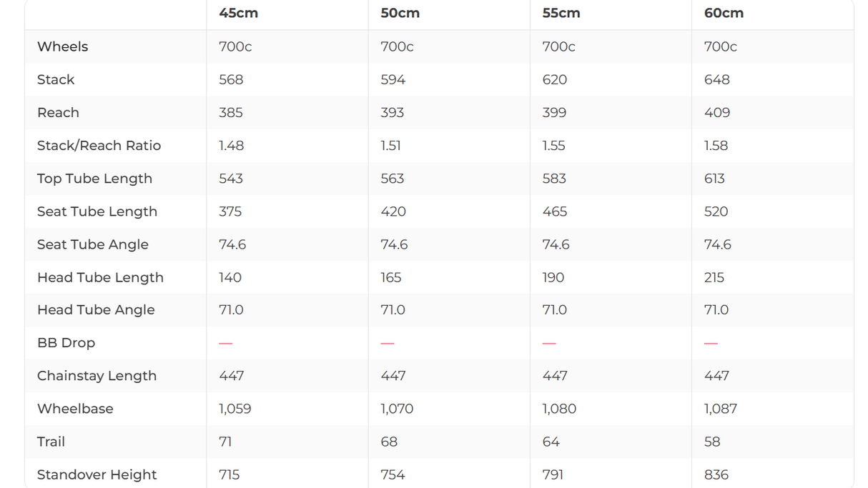Click the Top Tube Length label
The image size is (868, 488).
pos(94,179)
